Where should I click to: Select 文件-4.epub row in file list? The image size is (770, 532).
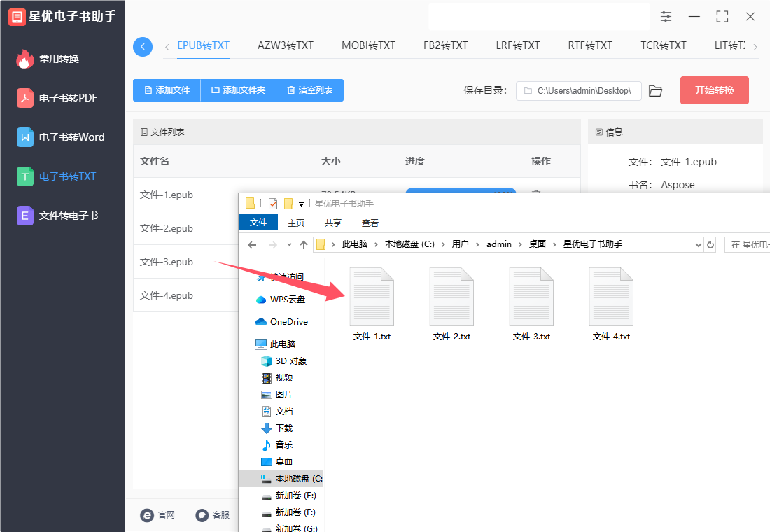tap(185, 295)
